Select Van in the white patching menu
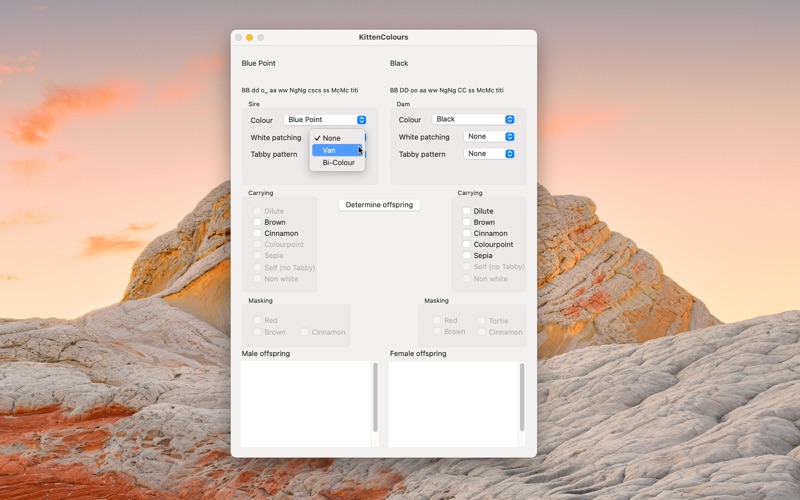Viewport: 800px width, 500px height. [x=337, y=150]
